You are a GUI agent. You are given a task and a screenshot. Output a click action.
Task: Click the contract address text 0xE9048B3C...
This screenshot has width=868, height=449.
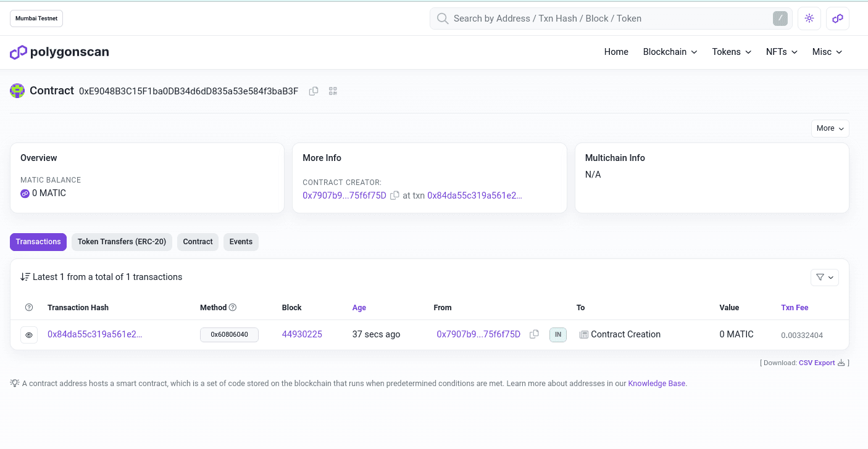tap(188, 91)
